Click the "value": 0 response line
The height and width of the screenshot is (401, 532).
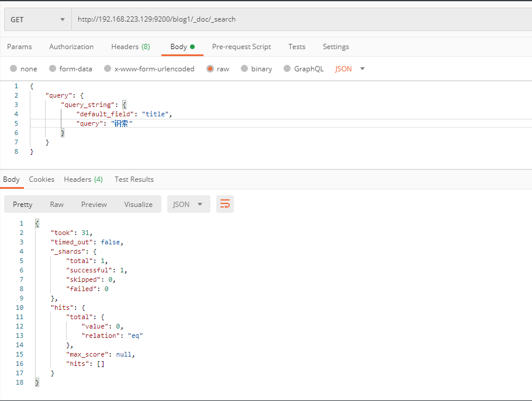(x=102, y=326)
